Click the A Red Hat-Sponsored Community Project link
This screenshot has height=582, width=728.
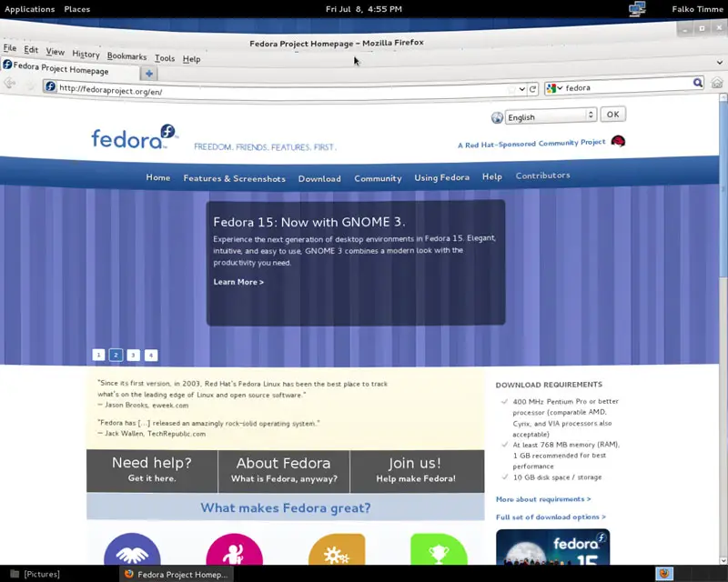[x=531, y=144]
